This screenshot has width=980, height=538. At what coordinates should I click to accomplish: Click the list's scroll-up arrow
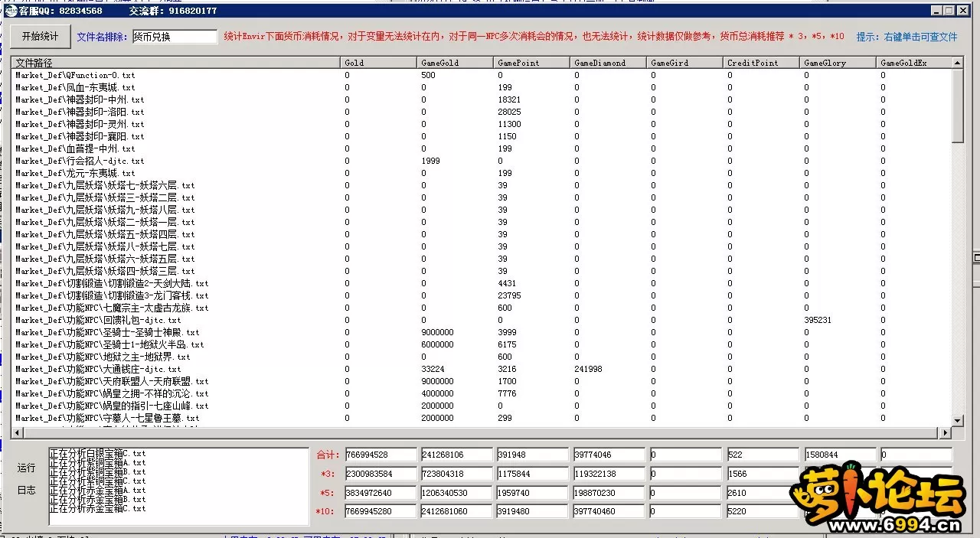point(957,62)
